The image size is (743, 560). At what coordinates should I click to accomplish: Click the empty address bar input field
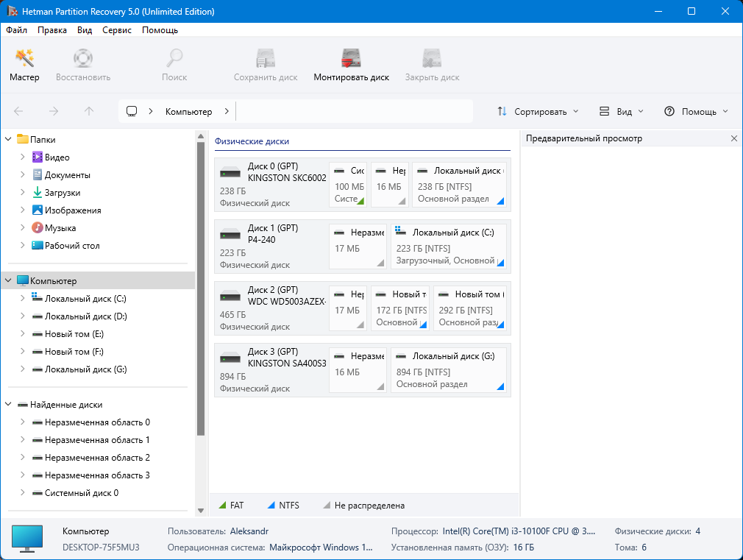353,112
